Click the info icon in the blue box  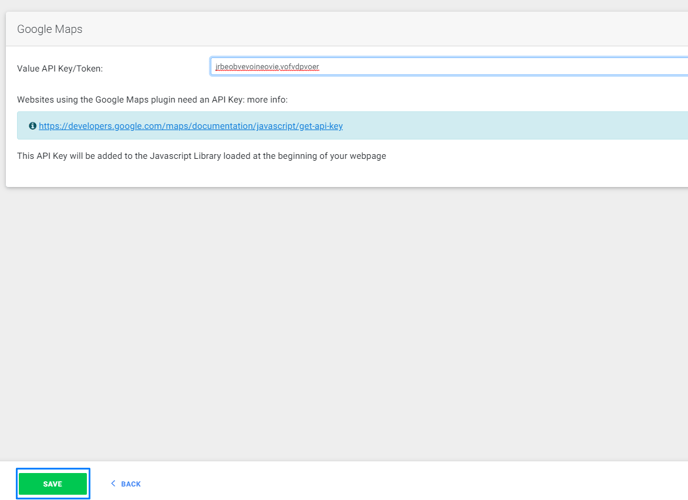[32, 126]
